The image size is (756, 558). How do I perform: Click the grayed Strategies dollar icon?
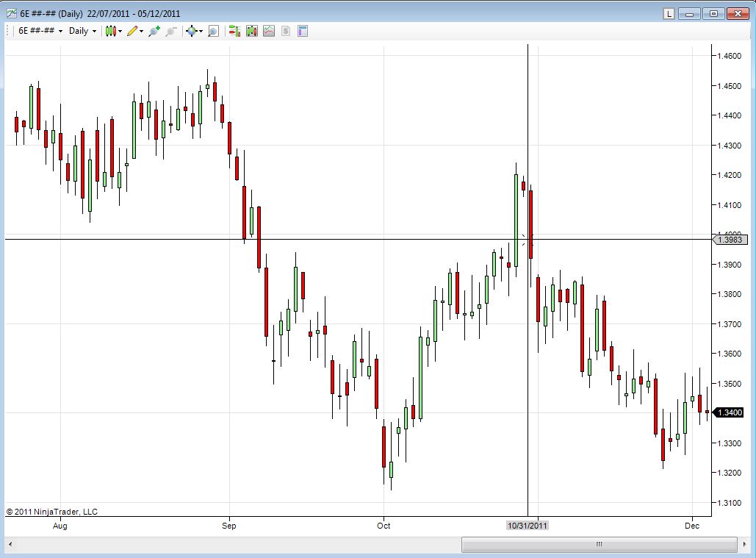[x=285, y=32]
